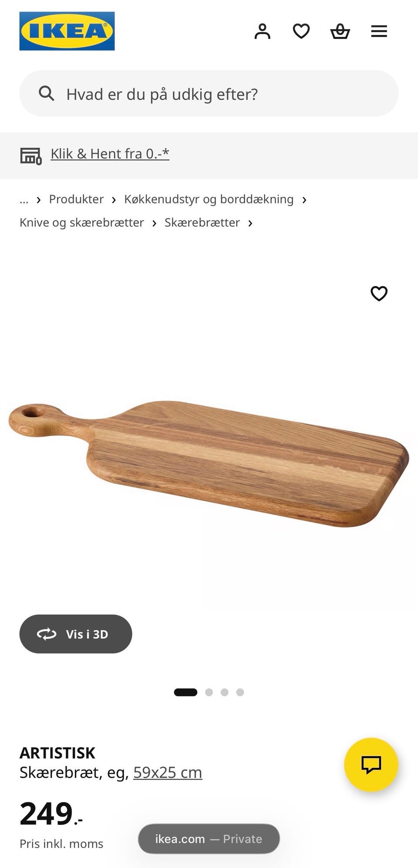Click the IKEA logo
Image resolution: width=418 pixels, height=868 pixels.
click(x=67, y=31)
